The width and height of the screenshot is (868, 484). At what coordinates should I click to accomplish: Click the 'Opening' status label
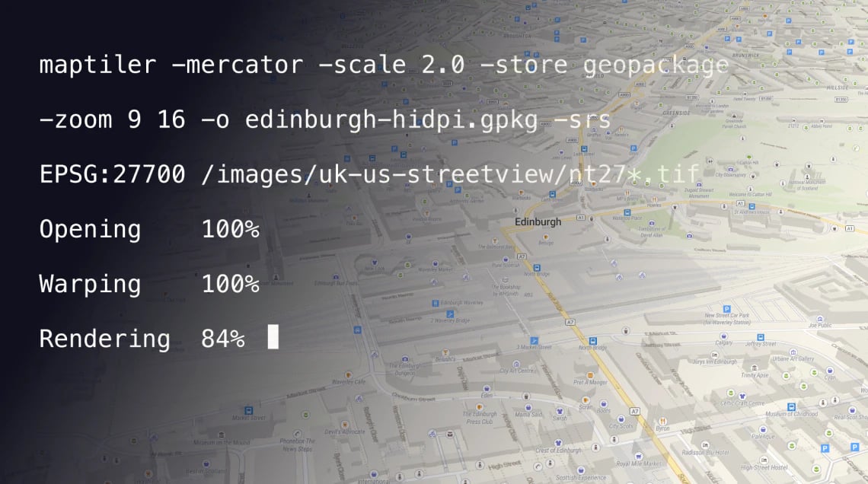tap(90, 230)
